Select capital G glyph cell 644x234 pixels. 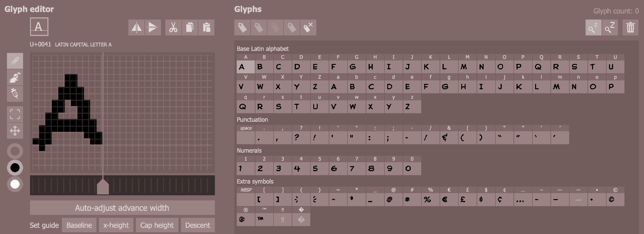pyautogui.click(x=356, y=64)
